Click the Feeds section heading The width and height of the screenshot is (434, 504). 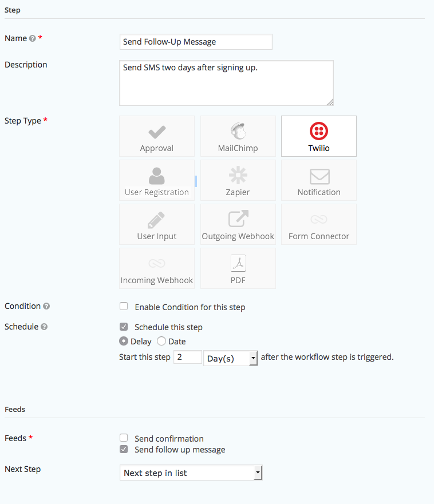pos(15,409)
